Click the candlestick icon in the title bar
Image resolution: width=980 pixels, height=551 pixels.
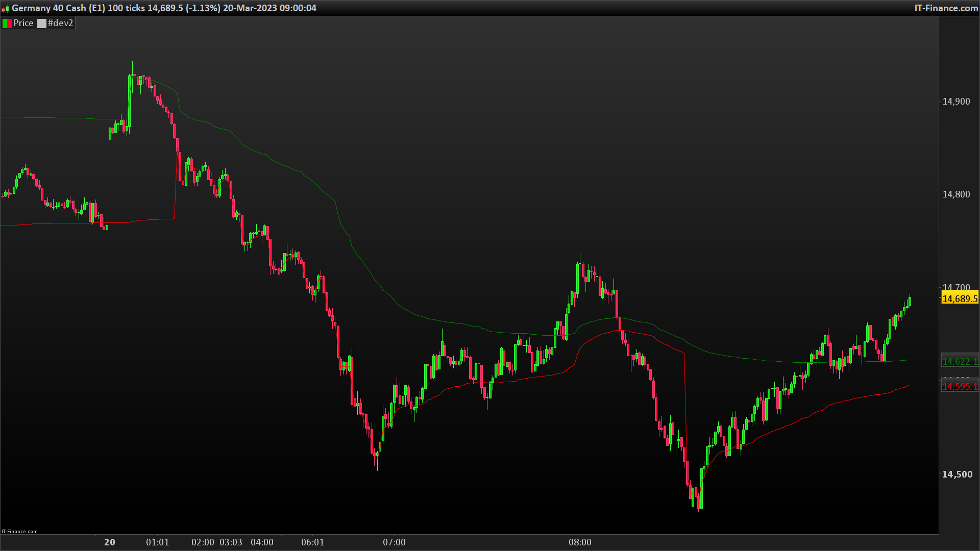point(6,9)
